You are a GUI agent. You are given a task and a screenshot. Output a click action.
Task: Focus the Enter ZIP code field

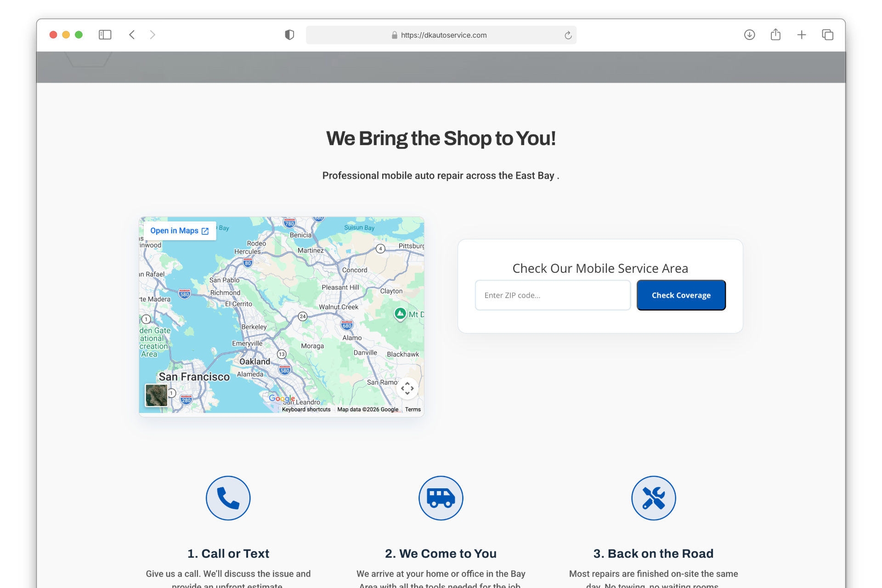point(553,295)
